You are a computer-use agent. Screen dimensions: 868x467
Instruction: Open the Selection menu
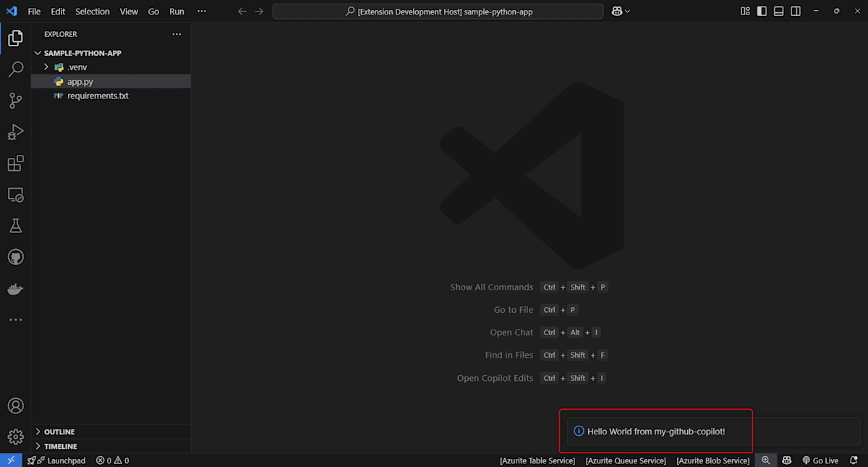pos(93,12)
